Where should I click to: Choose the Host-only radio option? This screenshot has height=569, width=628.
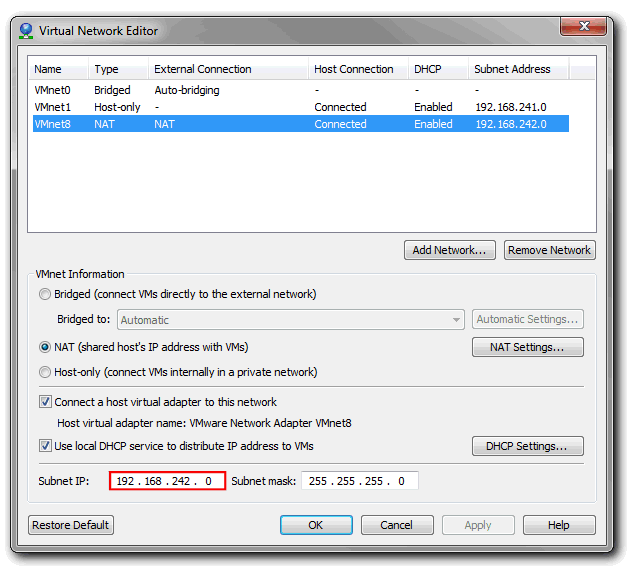[45, 372]
